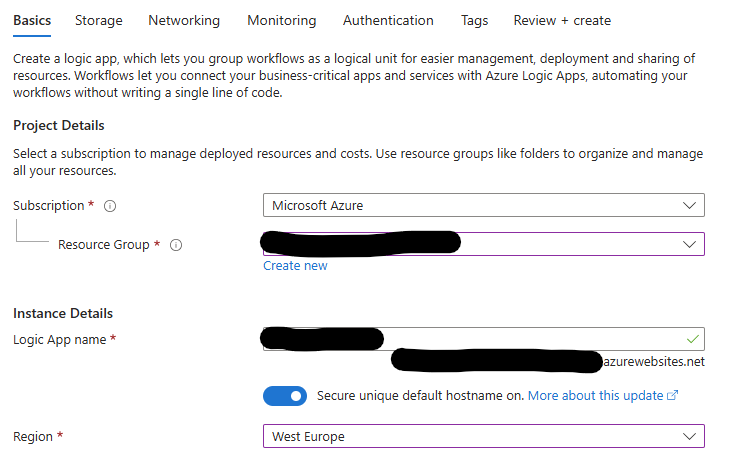Screen dimensions: 740x456
Task: Jump to the Review + create tab
Action: pyautogui.click(x=561, y=20)
